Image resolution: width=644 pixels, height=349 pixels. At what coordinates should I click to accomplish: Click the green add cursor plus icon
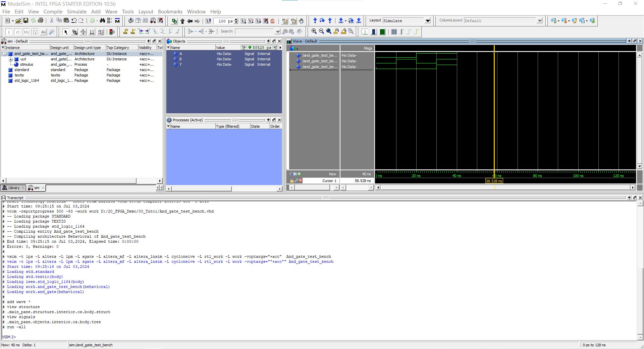[x=299, y=174]
